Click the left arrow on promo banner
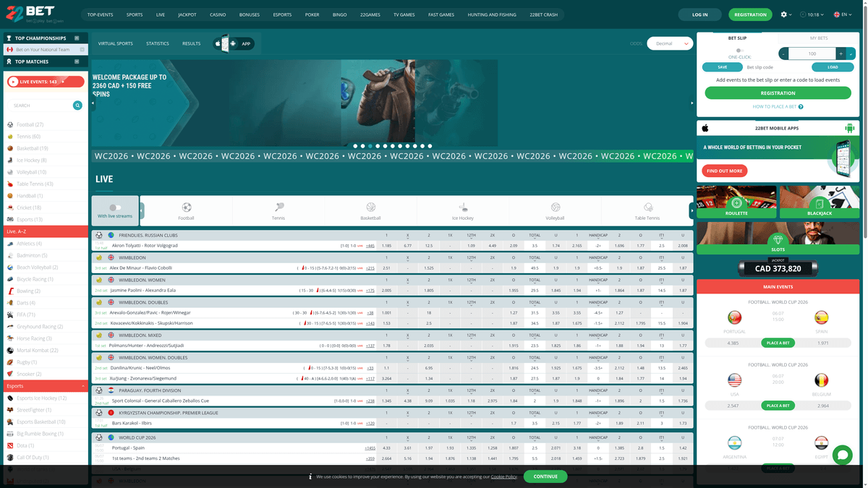Screen dimensions: 868x488 click(x=93, y=103)
